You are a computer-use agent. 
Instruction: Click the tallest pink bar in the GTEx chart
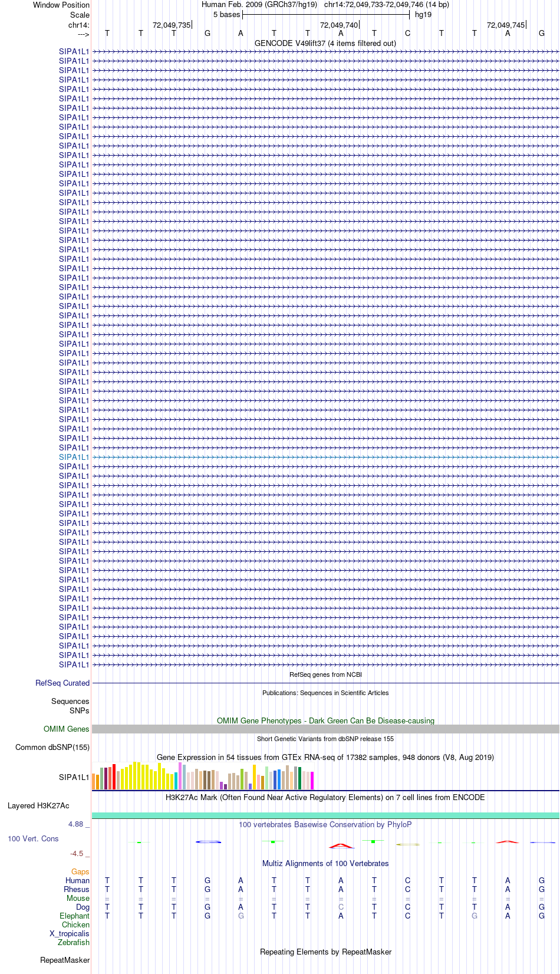180,776
